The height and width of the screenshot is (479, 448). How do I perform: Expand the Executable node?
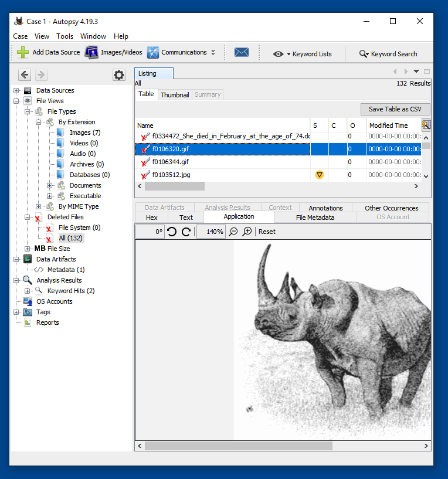coord(49,196)
